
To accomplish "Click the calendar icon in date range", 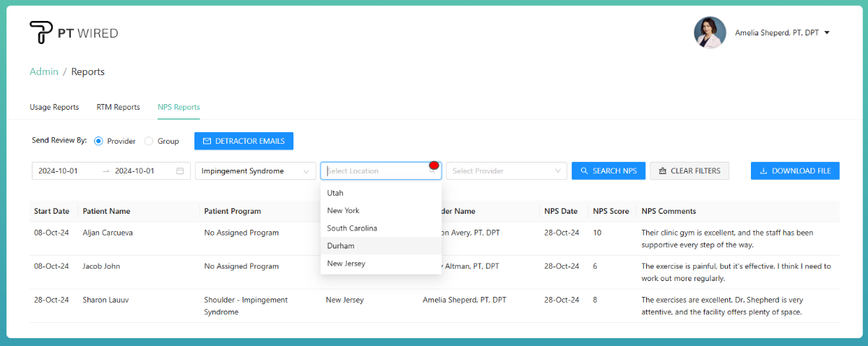I will (x=180, y=171).
